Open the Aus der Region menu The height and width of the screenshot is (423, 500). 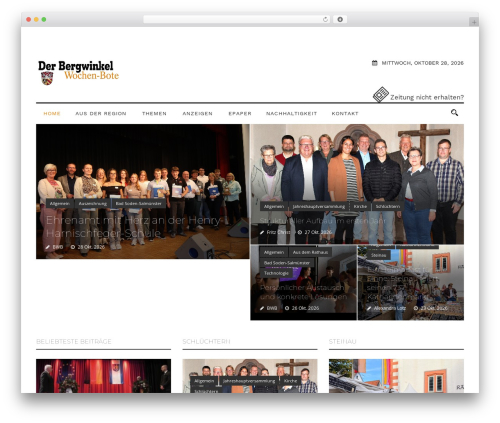coord(101,114)
